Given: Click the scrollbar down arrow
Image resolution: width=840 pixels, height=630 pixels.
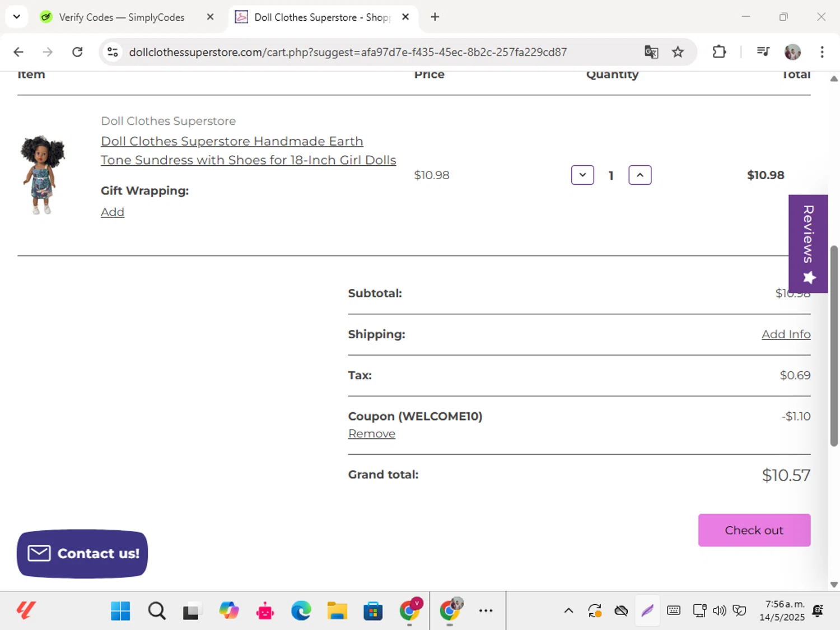Looking at the screenshot, I should 834,585.
